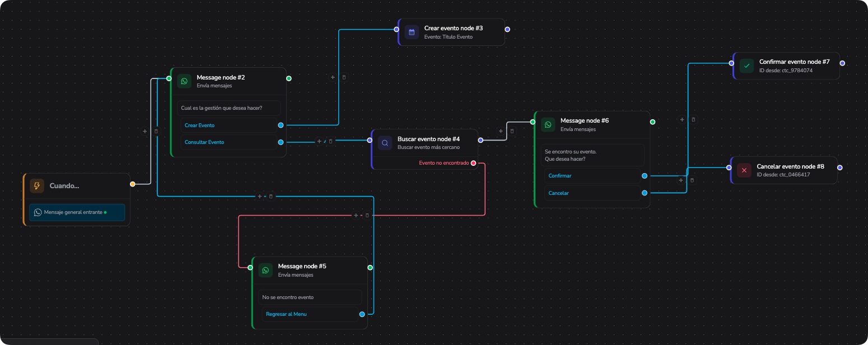Click the green output port of Message node #2
868x345 pixels.
(289, 78)
